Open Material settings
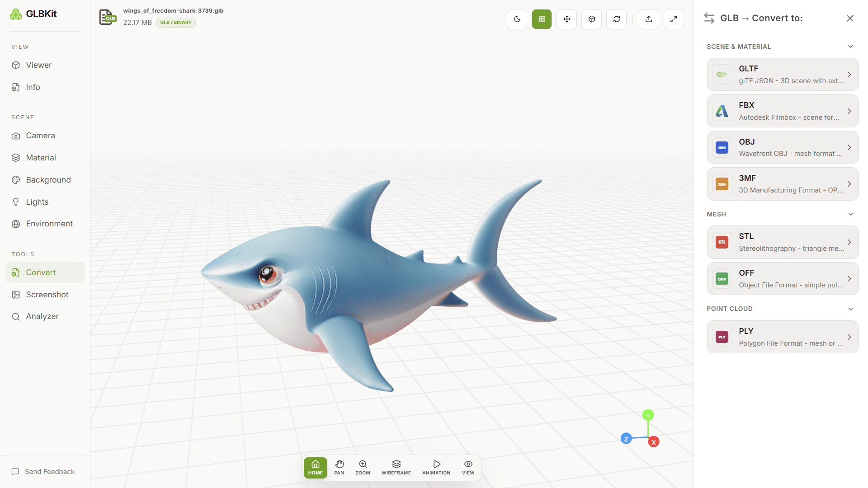This screenshot has width=868, height=488. tap(45, 158)
